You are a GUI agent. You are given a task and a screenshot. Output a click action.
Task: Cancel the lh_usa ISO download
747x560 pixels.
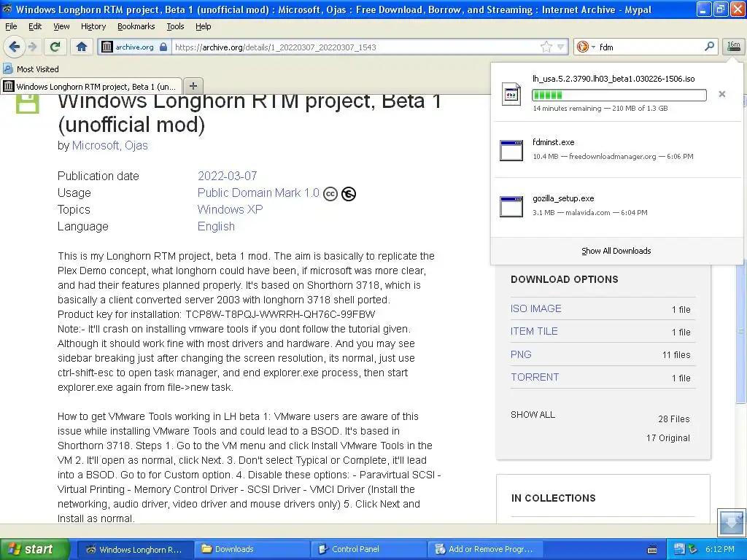pos(721,94)
